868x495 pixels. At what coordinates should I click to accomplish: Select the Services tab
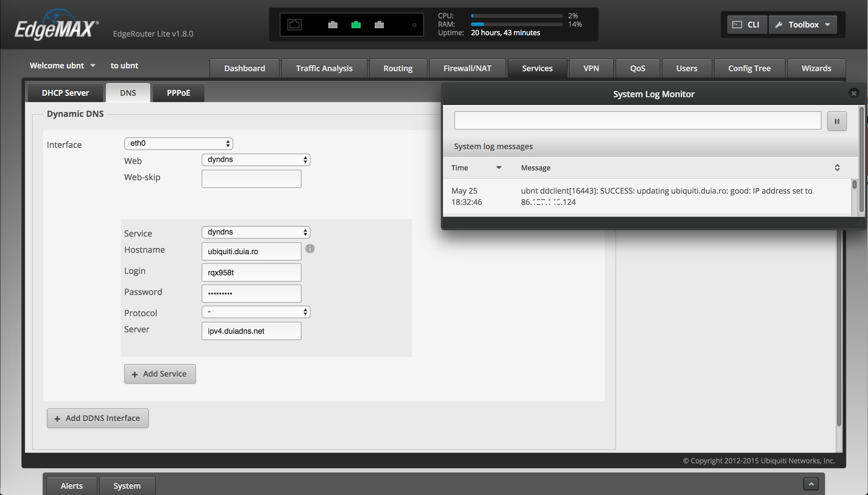[537, 68]
